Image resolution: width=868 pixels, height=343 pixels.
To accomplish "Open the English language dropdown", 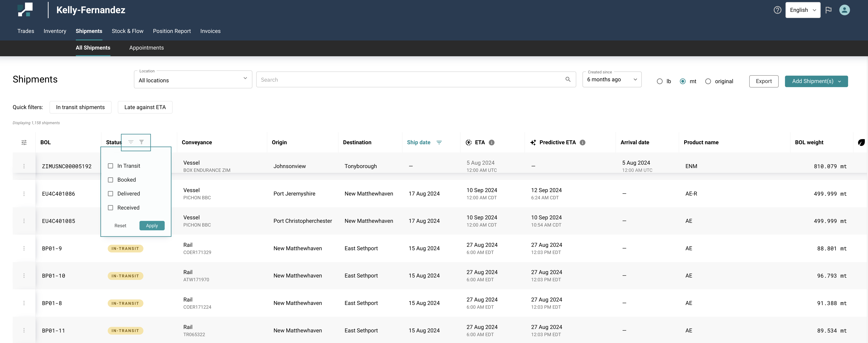I will pyautogui.click(x=803, y=10).
